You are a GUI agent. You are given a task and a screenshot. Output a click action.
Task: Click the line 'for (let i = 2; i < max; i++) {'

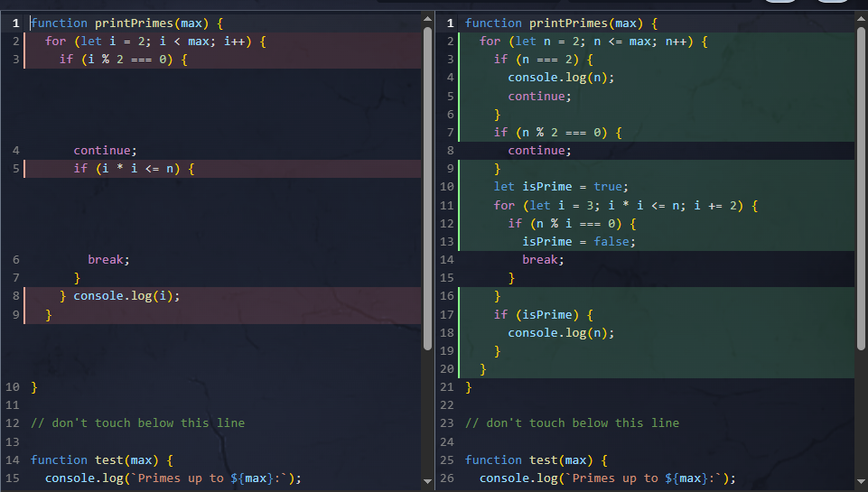coord(155,42)
